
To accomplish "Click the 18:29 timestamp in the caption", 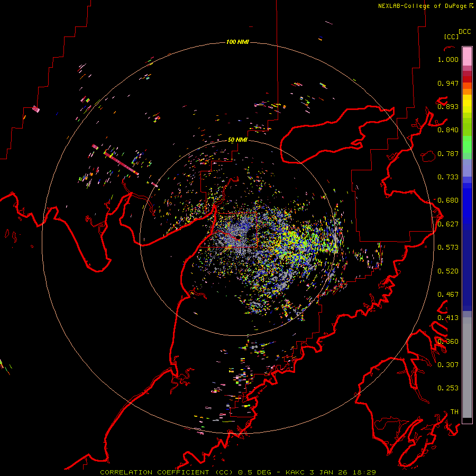I will (x=364, y=472).
